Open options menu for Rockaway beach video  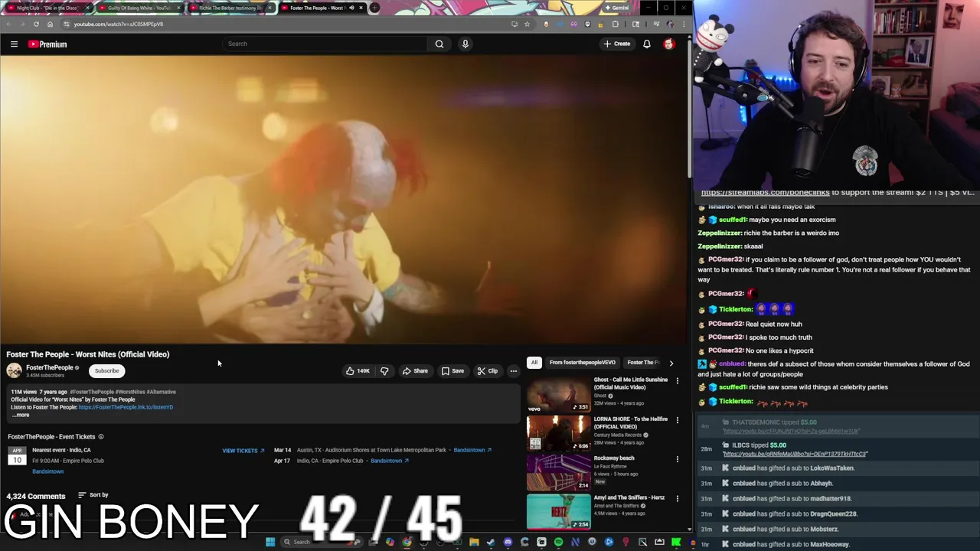[677, 459]
